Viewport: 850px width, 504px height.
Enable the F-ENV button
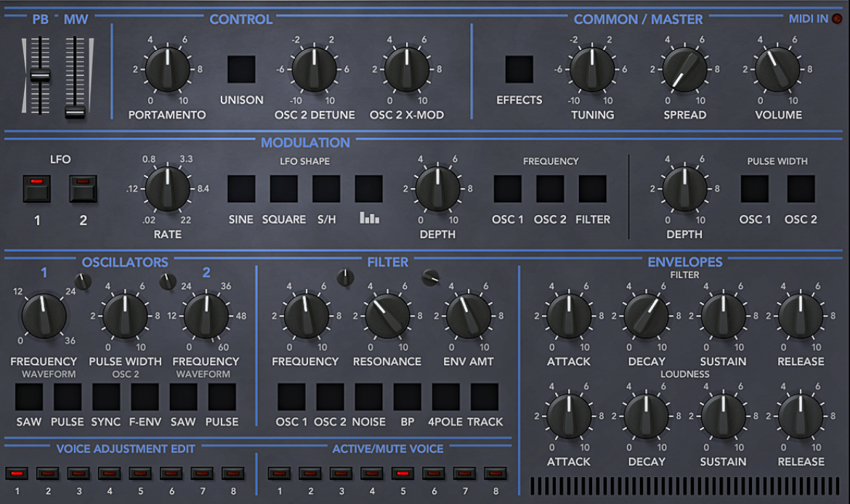pyautogui.click(x=145, y=397)
